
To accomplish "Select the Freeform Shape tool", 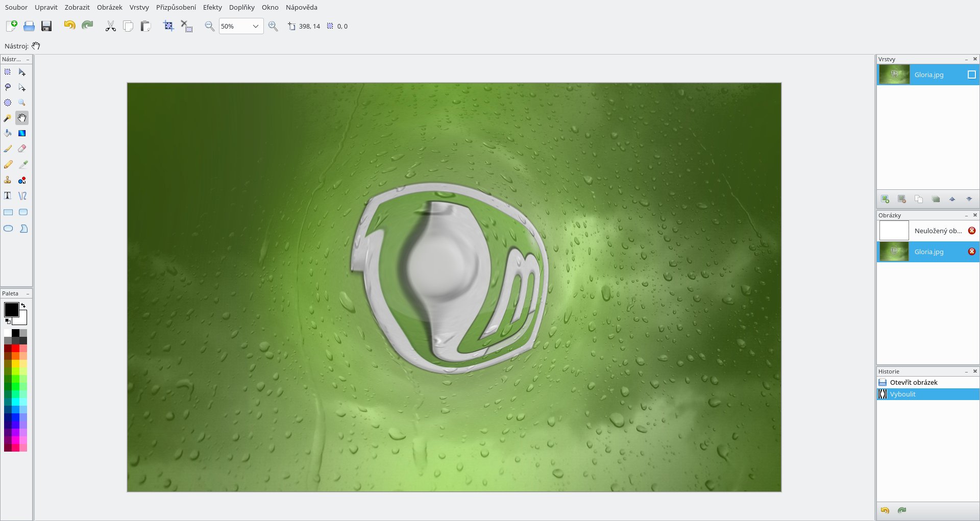I will tap(23, 229).
